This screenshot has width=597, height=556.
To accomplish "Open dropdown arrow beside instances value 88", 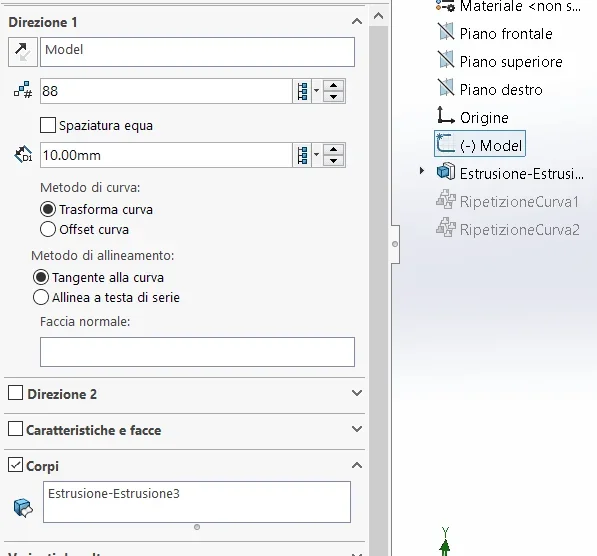I will (x=316, y=91).
